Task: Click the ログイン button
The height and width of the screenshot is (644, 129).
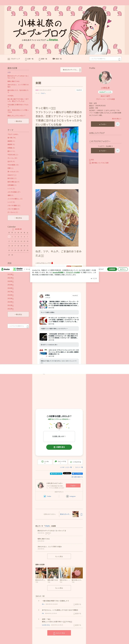Action: pyautogui.click(x=123, y=269)
